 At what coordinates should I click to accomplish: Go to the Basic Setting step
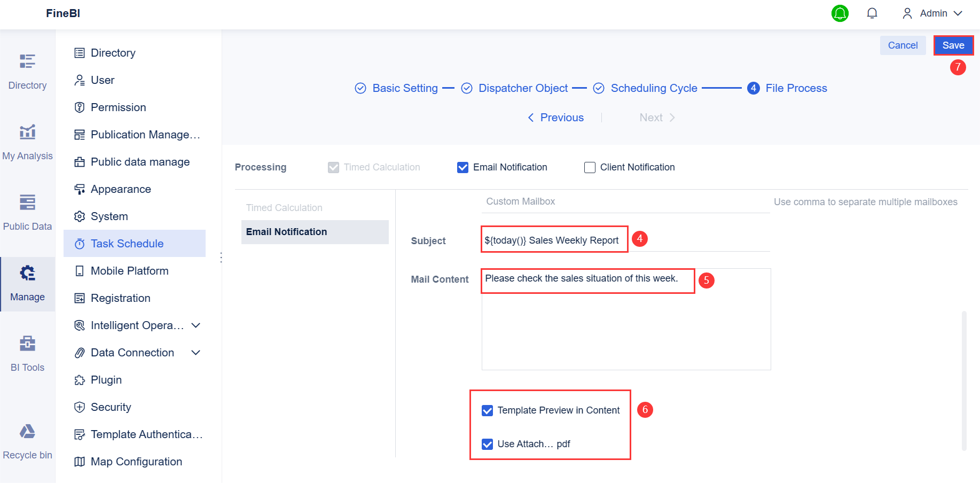(404, 88)
